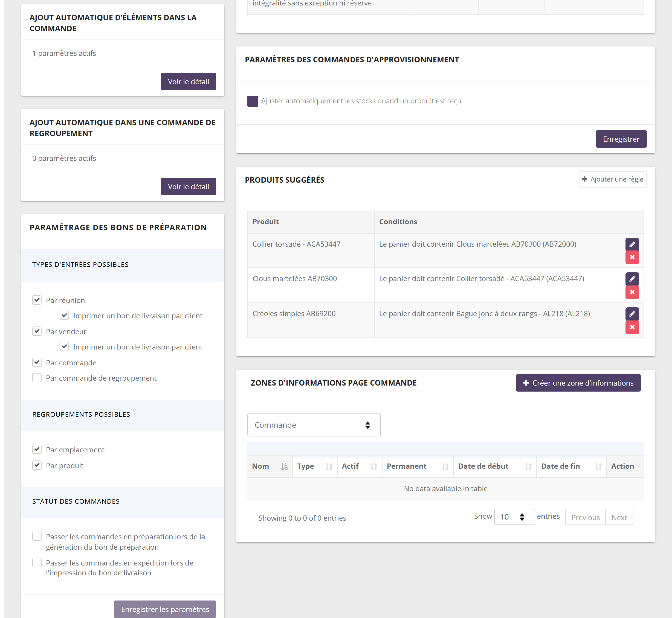
Task: Uncheck Par produit grouping
Action: (x=37, y=465)
